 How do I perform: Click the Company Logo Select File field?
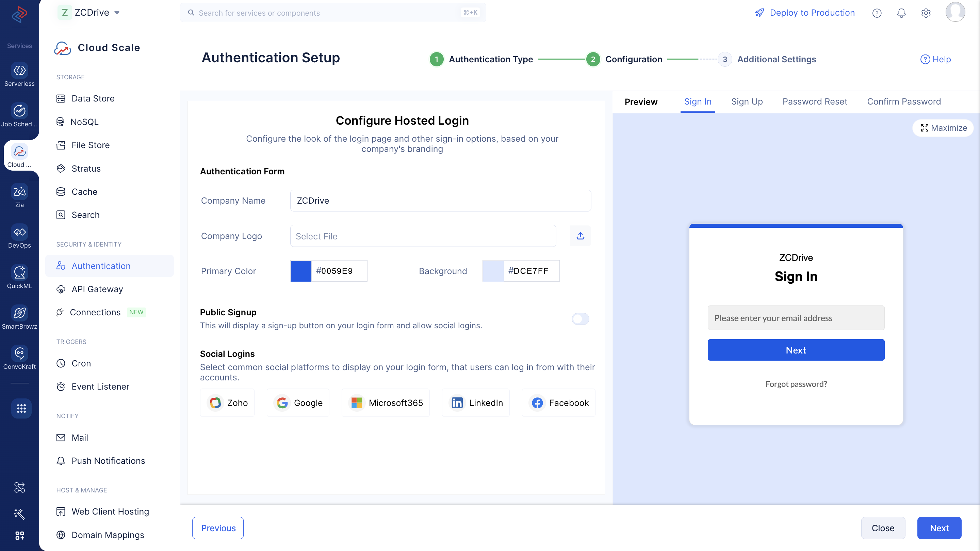[x=423, y=236]
